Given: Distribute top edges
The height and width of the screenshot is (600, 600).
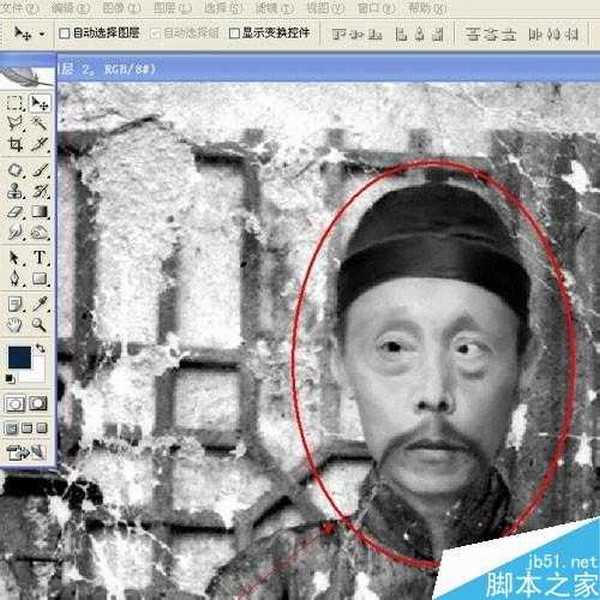Looking at the screenshot, I should (473, 34).
